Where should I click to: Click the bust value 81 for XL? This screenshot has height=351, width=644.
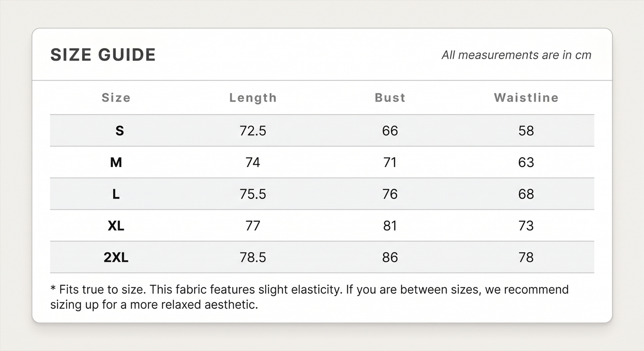click(390, 226)
